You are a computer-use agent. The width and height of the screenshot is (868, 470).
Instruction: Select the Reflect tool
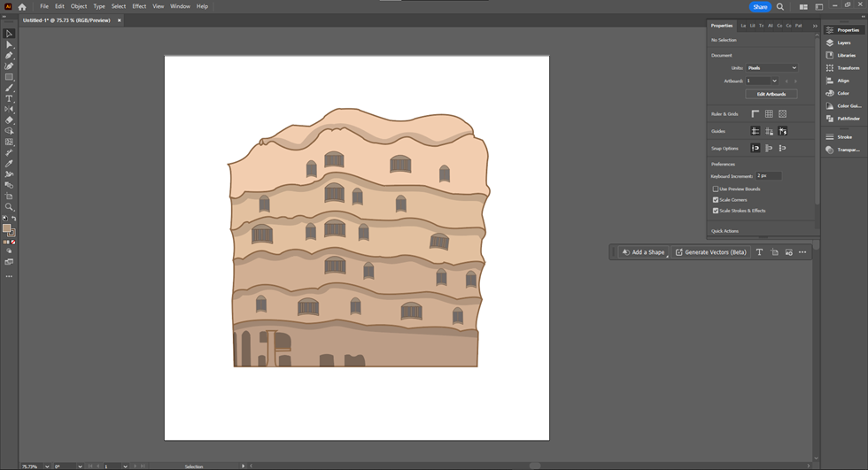pos(9,109)
